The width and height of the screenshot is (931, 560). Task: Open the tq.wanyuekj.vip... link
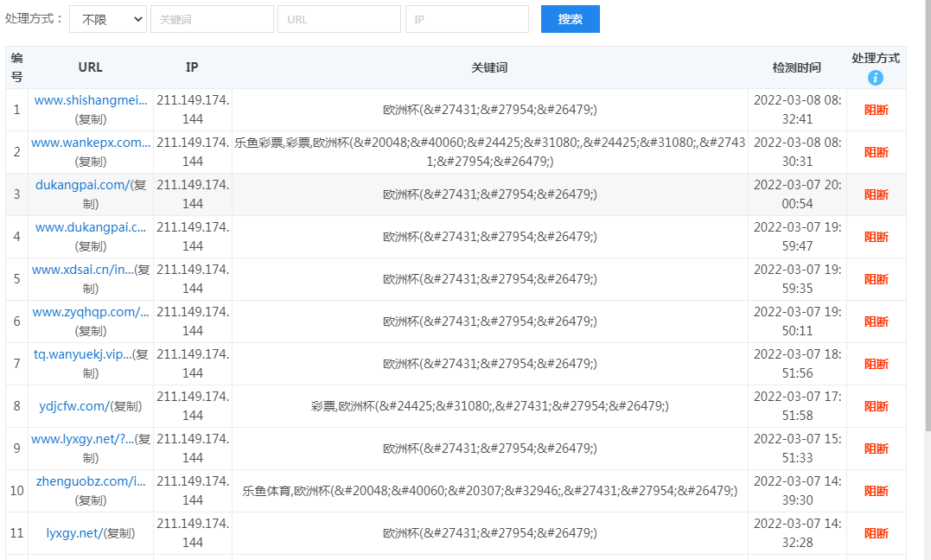[83, 354]
